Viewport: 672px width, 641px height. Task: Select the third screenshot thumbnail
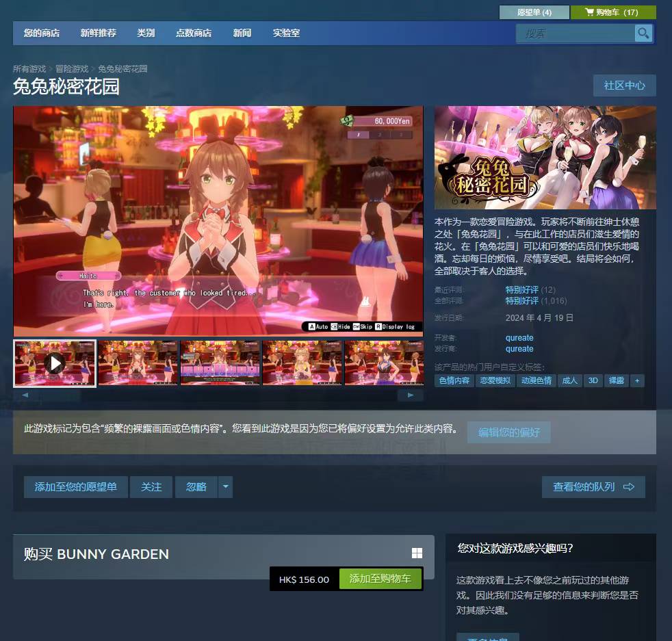220,363
